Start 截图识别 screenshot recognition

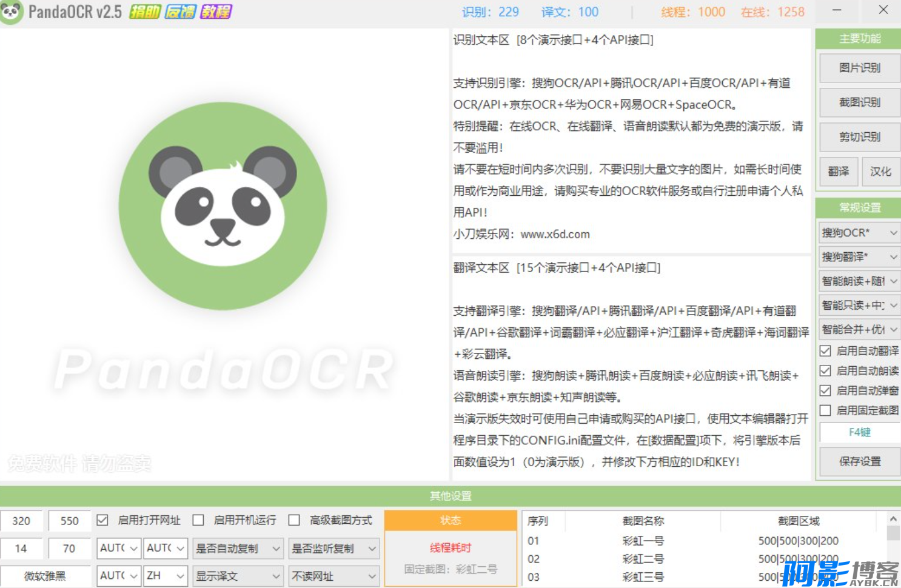tap(859, 102)
